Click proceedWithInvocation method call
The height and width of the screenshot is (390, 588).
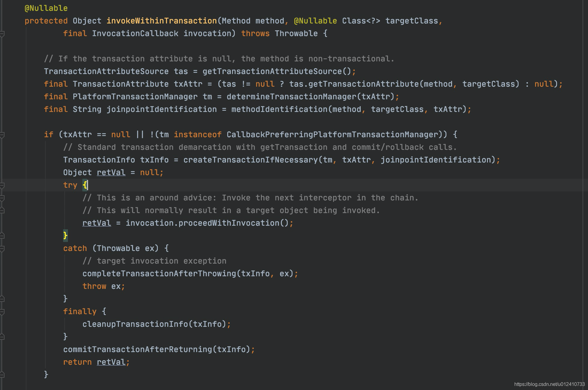click(x=229, y=223)
